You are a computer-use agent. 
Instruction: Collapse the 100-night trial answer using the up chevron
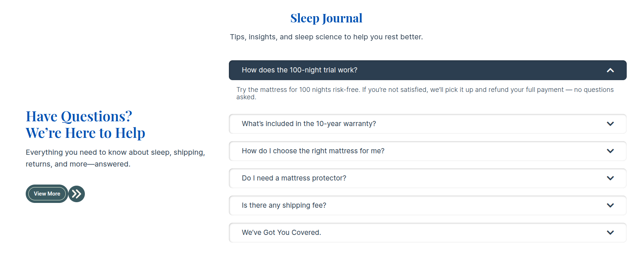tap(610, 70)
